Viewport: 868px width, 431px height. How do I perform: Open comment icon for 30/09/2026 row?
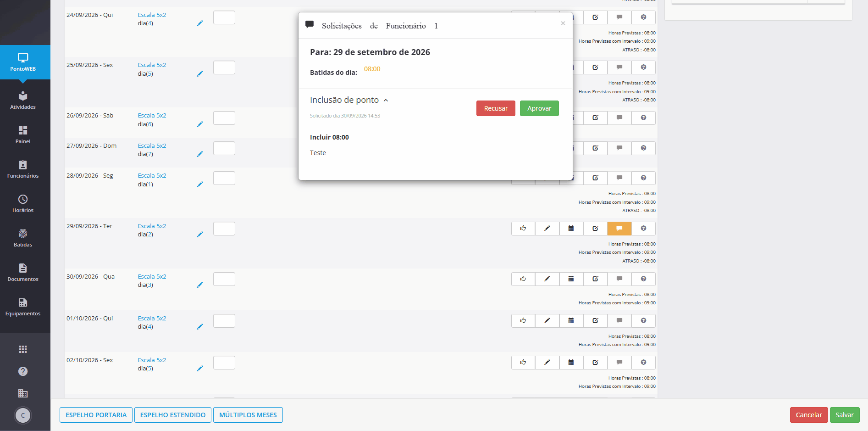tap(619, 279)
